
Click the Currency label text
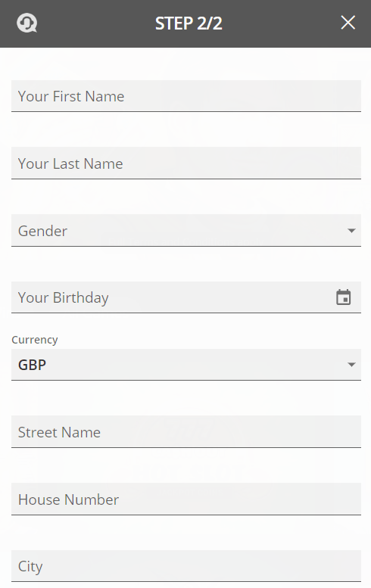35,340
